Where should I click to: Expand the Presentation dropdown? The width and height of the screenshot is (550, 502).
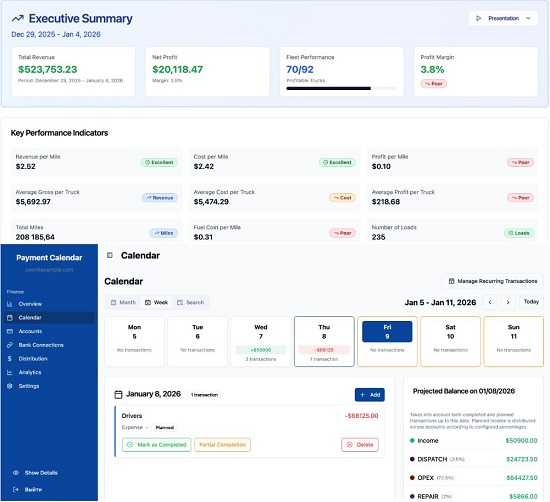(503, 18)
